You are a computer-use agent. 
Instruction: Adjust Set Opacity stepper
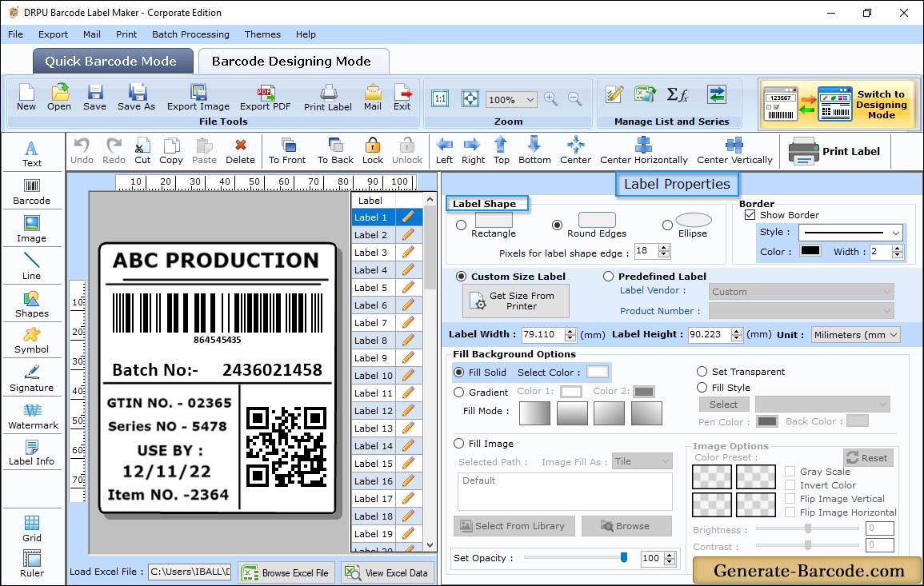click(x=670, y=558)
